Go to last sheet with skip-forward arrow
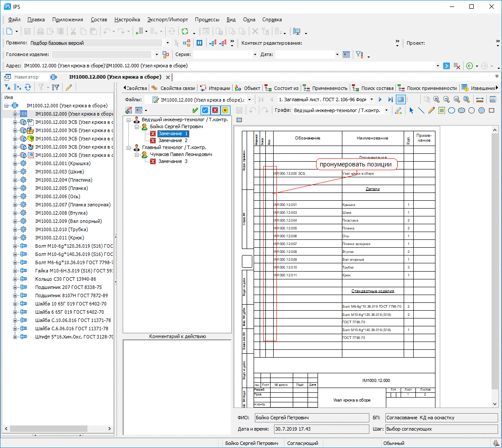 pos(390,100)
